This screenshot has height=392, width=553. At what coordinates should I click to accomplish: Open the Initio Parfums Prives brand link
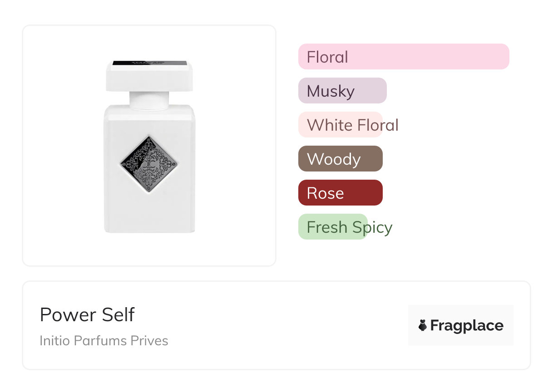[104, 341]
